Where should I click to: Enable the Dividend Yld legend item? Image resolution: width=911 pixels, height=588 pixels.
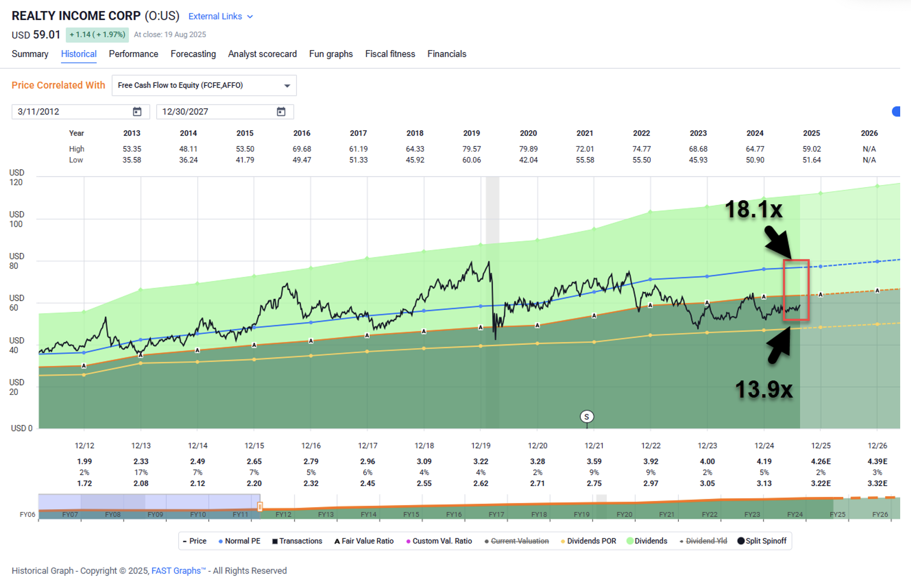coord(703,541)
